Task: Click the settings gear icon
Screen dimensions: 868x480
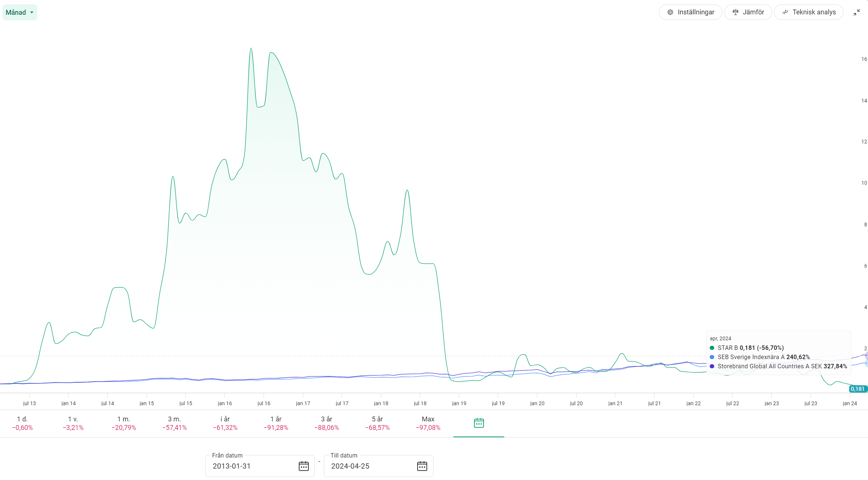Action: click(x=670, y=12)
